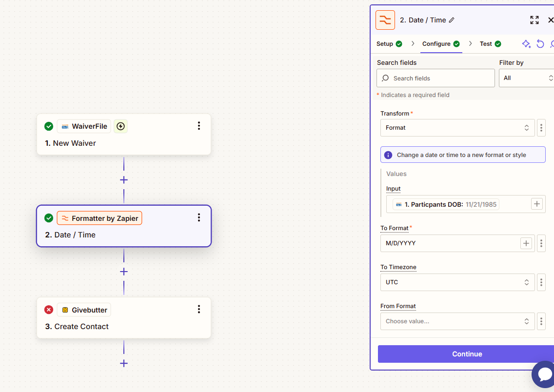Open the Formatter by Zapier step menu
The height and width of the screenshot is (392, 554).
199,217
